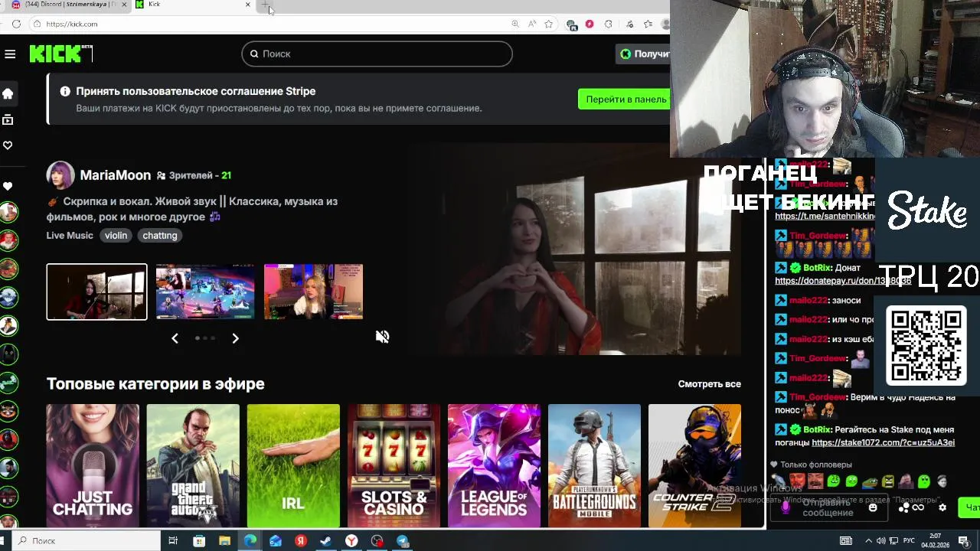Toggle Read aloud in address bar
980x551 pixels.
coord(532,24)
